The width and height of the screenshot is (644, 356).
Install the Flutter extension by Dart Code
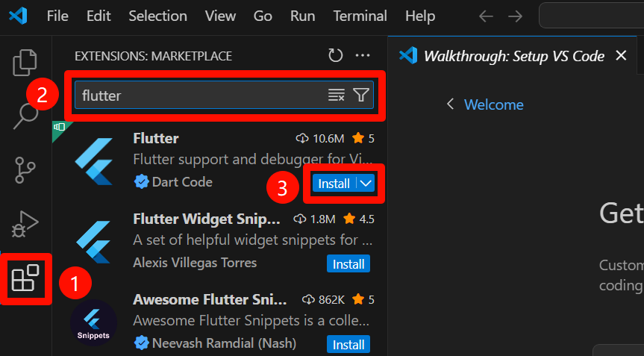click(334, 184)
